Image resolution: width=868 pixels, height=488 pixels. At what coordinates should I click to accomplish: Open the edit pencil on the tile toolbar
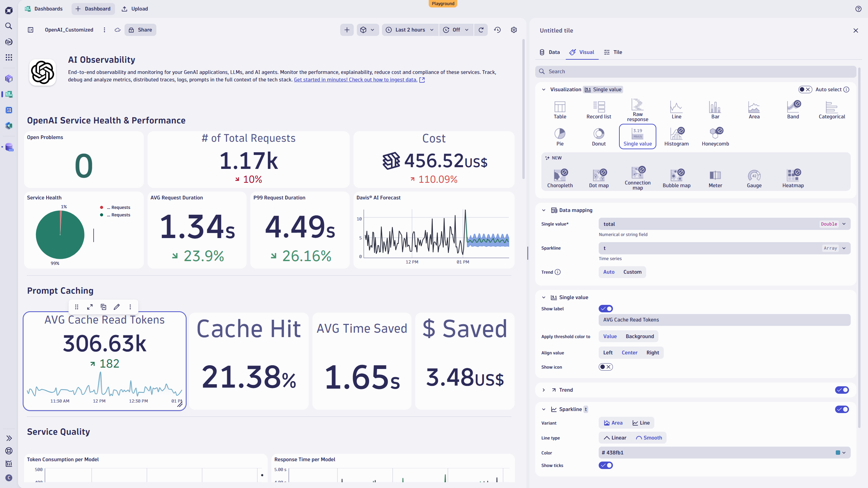pyautogui.click(x=116, y=307)
